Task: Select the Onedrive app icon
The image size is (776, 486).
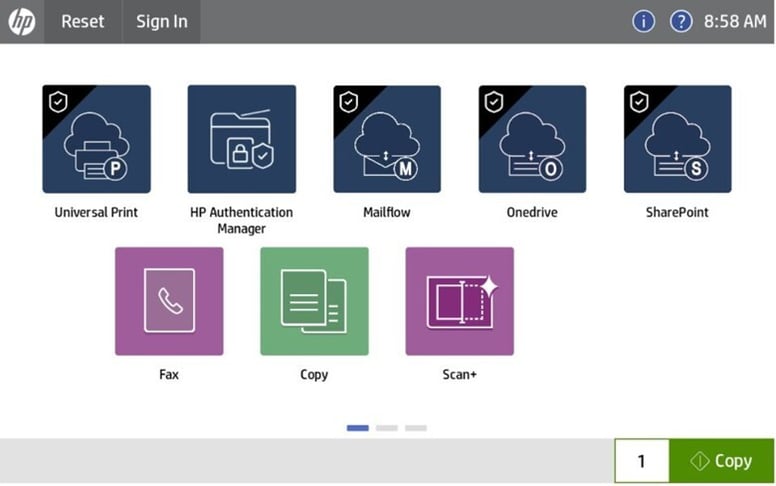Action: tap(532, 139)
